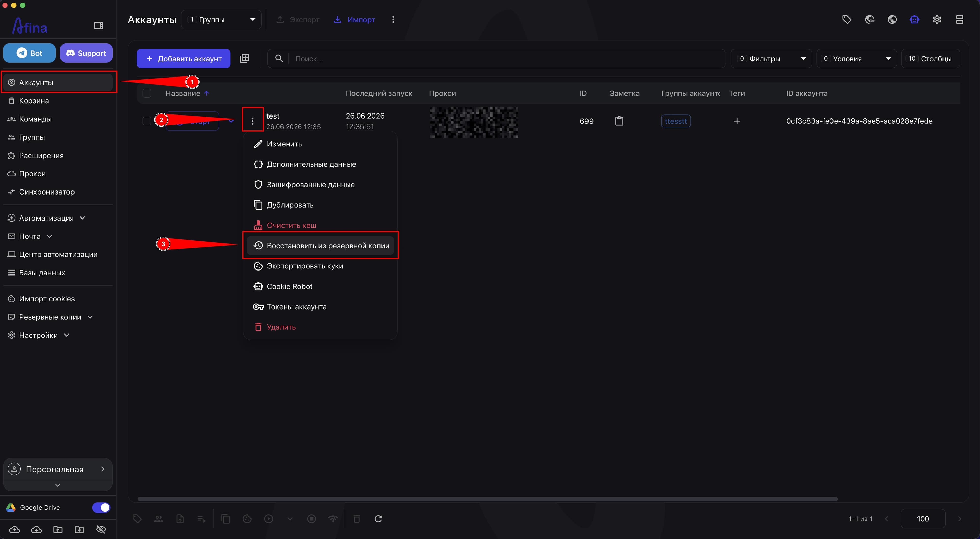Click the Добавить аккаунт button

click(x=183, y=59)
